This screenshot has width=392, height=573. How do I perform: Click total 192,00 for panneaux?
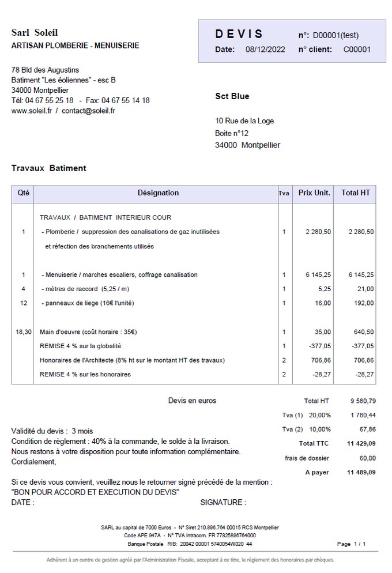pos(364,303)
